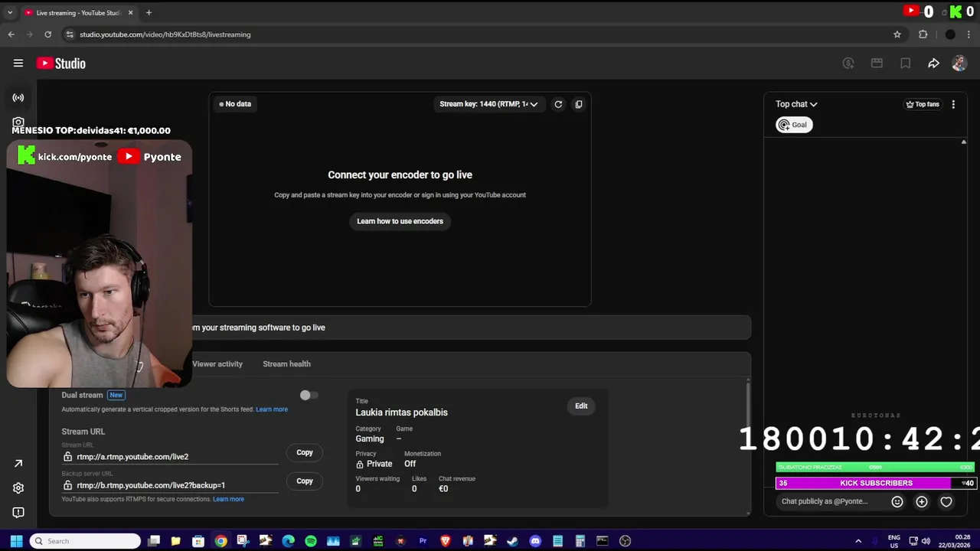
Task: Open the send feedback icon in sidebar
Action: click(x=18, y=513)
